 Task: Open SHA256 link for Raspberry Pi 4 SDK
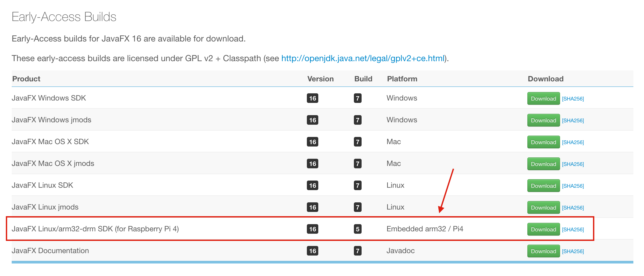[573, 229]
